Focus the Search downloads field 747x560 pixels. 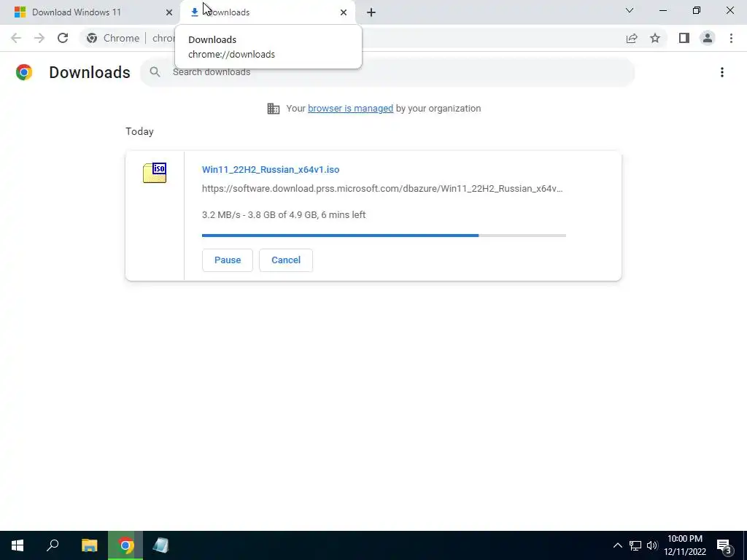coord(387,72)
